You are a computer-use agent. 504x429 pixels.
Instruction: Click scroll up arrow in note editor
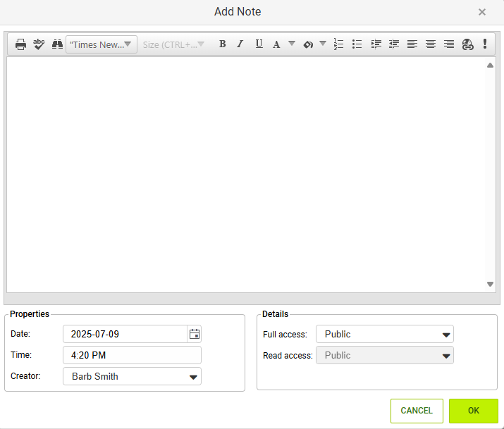[490, 66]
